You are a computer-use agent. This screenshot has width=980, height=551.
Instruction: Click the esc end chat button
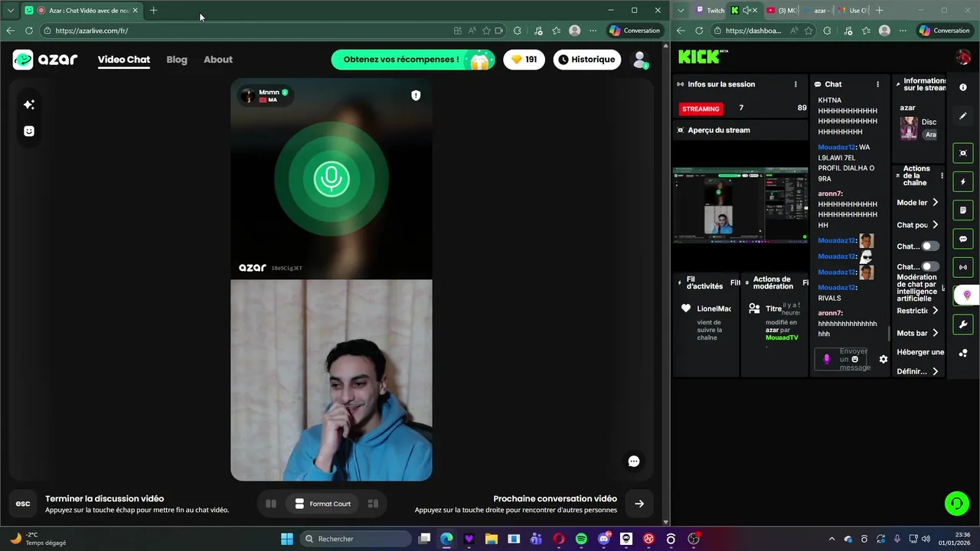tap(23, 504)
